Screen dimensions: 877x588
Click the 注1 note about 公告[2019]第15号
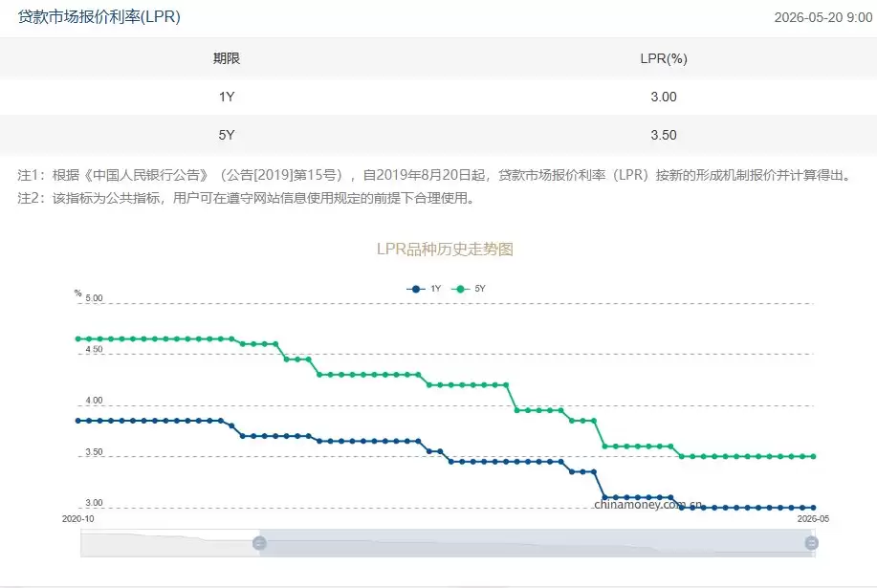(436, 175)
